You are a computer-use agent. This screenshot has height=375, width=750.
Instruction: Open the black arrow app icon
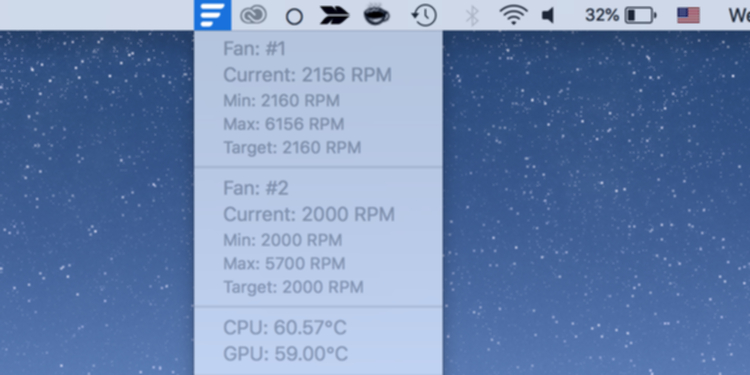334,16
